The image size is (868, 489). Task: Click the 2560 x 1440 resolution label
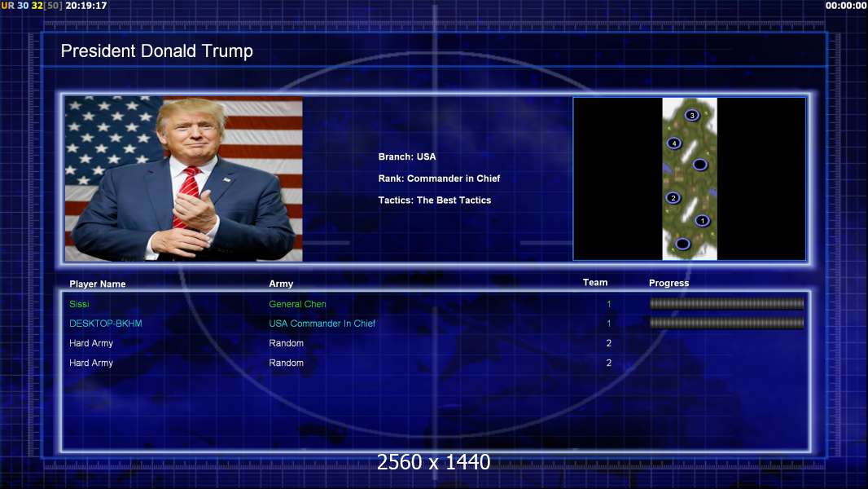433,462
